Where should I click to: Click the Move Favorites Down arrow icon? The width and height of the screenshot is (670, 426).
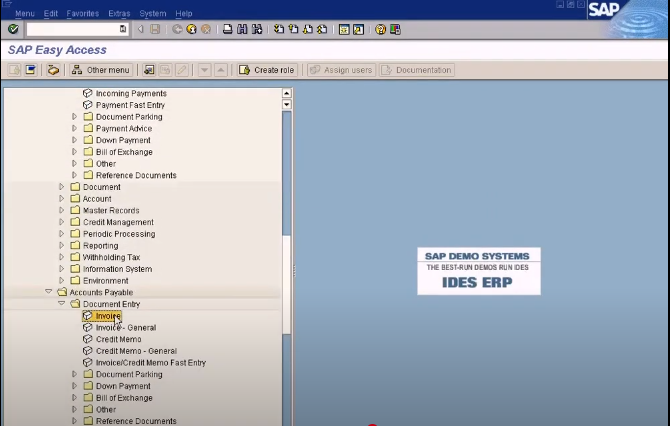(205, 70)
